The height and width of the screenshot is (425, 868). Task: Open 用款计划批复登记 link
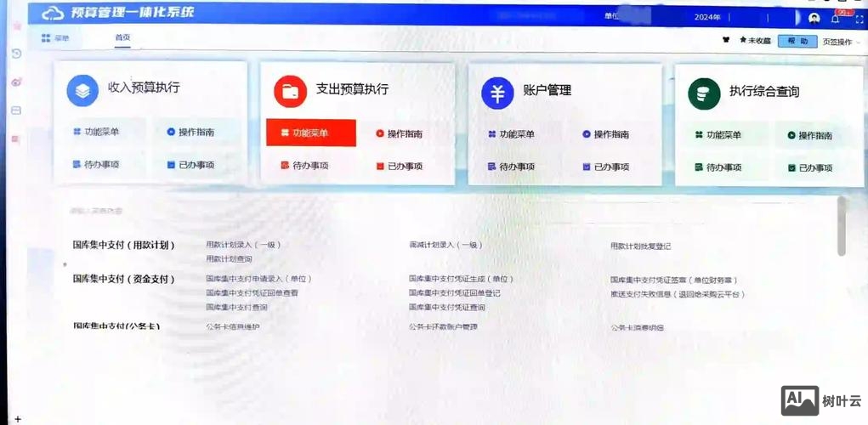coord(640,246)
